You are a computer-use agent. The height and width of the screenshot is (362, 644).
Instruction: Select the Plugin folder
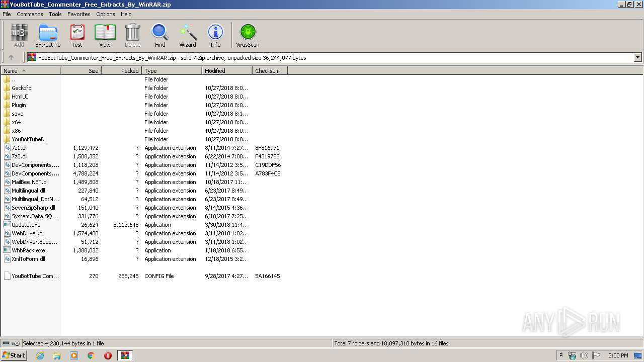(x=15, y=105)
